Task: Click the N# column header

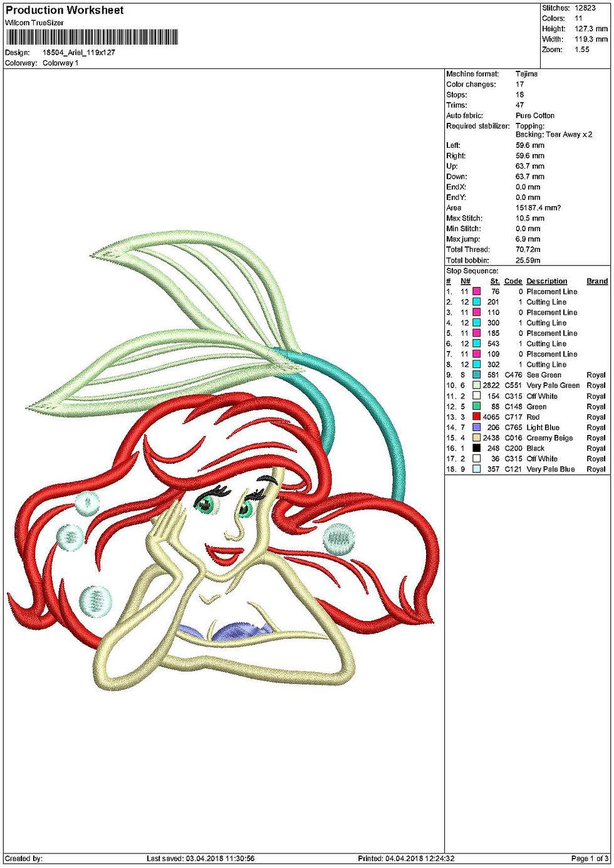Action: [x=466, y=281]
